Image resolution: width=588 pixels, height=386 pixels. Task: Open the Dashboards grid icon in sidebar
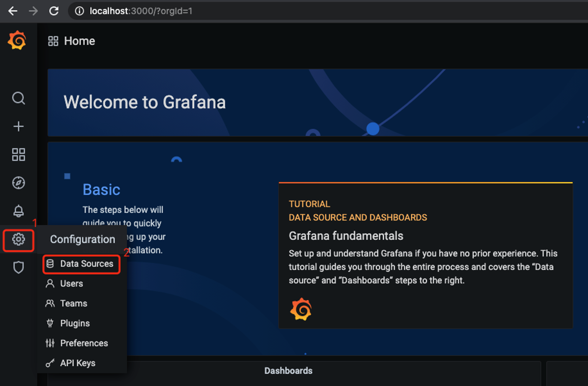click(x=18, y=155)
